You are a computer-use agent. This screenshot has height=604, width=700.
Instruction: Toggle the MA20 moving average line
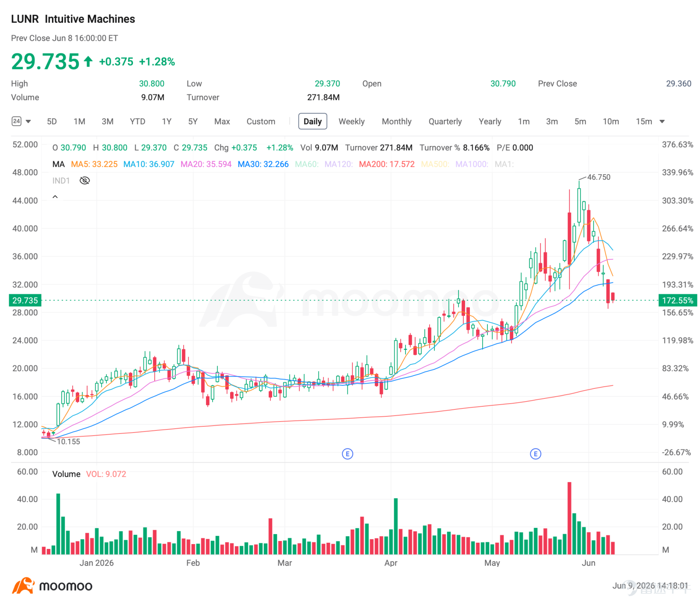206,164
